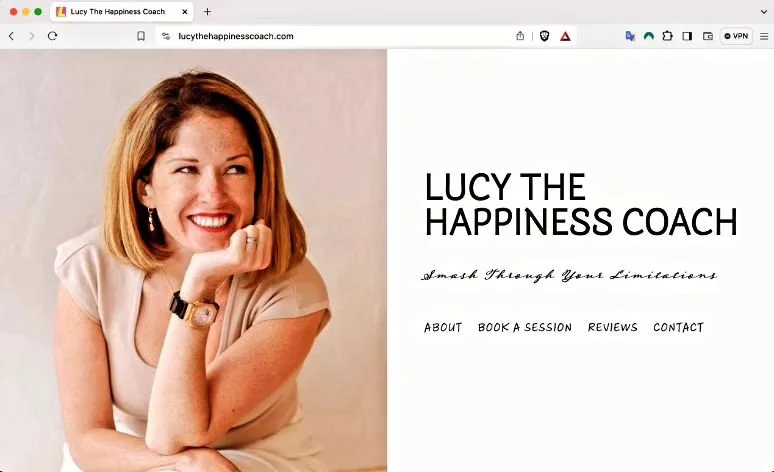Open the translate extension icon
774x472 pixels.
point(630,36)
